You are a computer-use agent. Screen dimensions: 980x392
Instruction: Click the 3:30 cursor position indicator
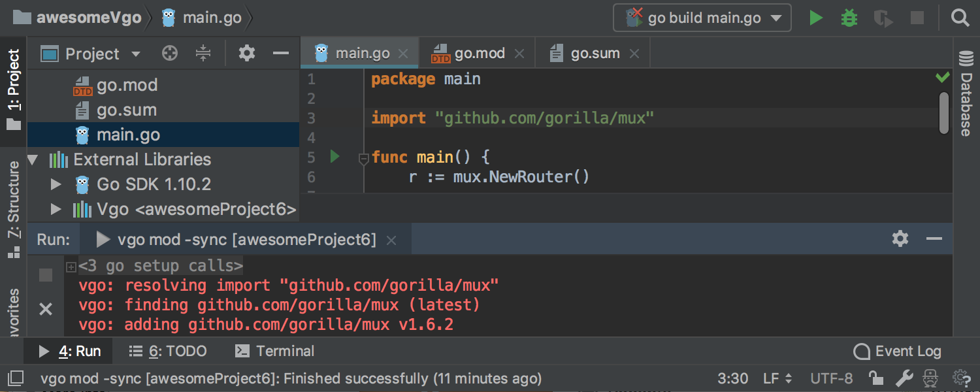click(x=733, y=378)
